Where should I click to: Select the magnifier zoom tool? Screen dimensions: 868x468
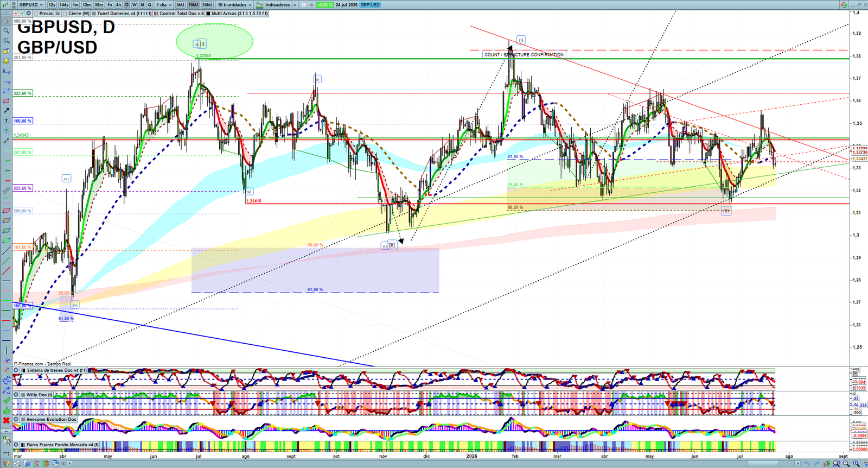7,31
